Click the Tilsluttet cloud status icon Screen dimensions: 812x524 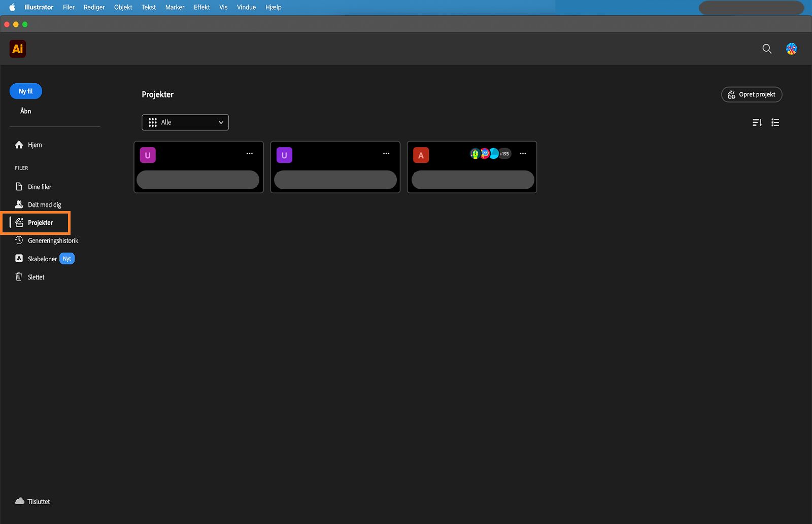click(20, 501)
